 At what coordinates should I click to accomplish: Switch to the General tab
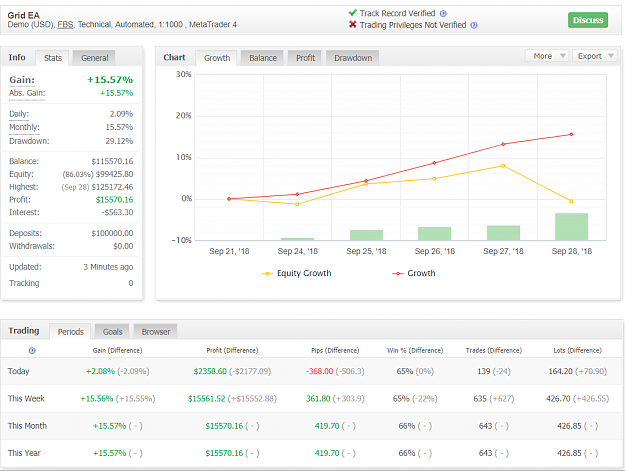coord(94,58)
